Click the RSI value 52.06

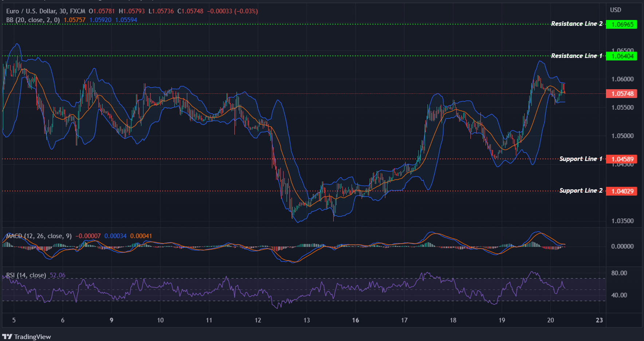[x=57, y=275]
